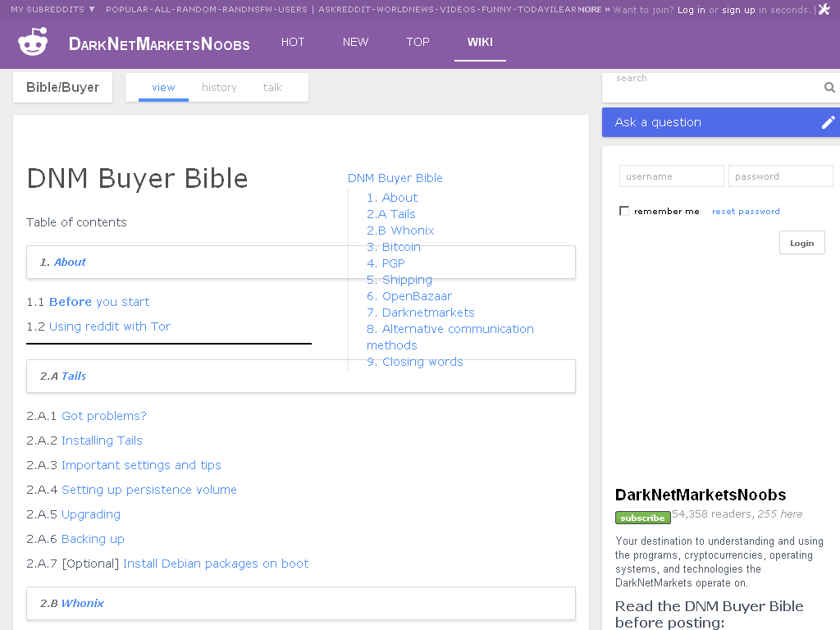The width and height of the screenshot is (840, 630).
Task: Click the Ask a question button
Action: point(721,123)
